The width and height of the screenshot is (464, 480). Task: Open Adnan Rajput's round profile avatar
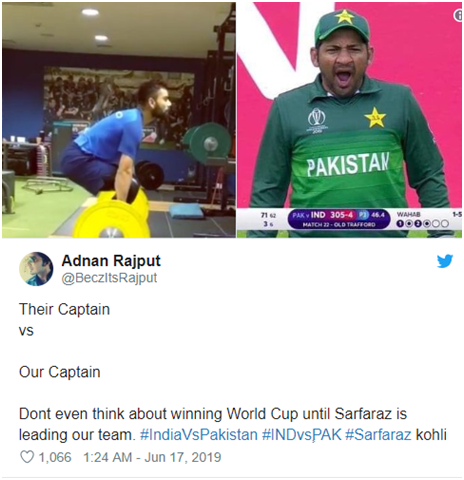(36, 269)
